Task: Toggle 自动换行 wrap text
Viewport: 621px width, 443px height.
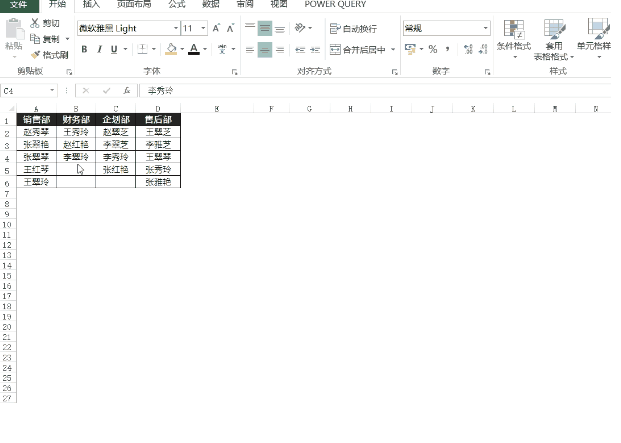Action: (x=353, y=29)
